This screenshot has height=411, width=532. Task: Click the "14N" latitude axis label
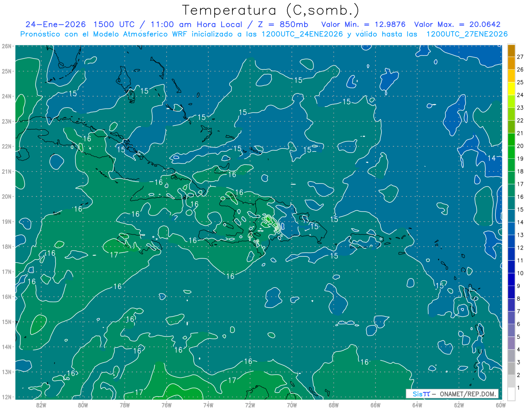pos(6,347)
